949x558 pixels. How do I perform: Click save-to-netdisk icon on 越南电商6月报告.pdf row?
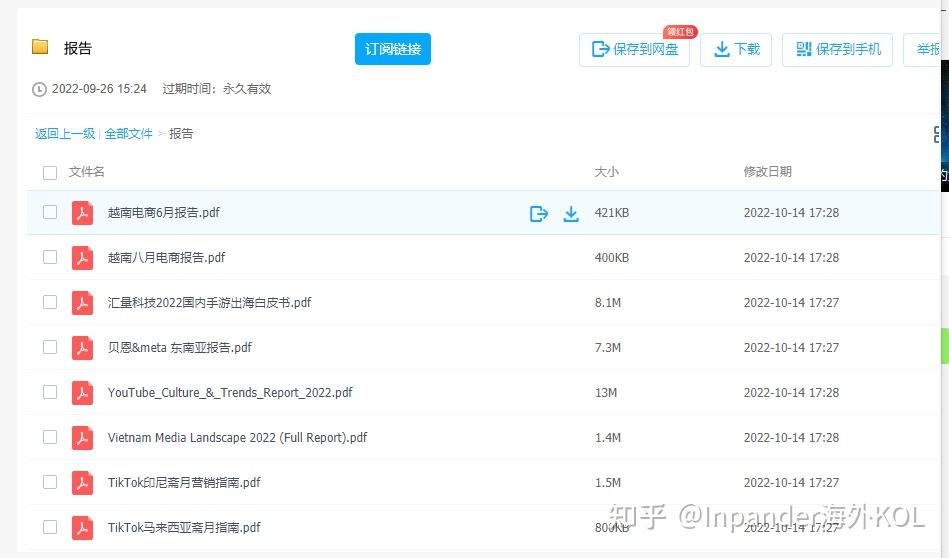(x=539, y=214)
